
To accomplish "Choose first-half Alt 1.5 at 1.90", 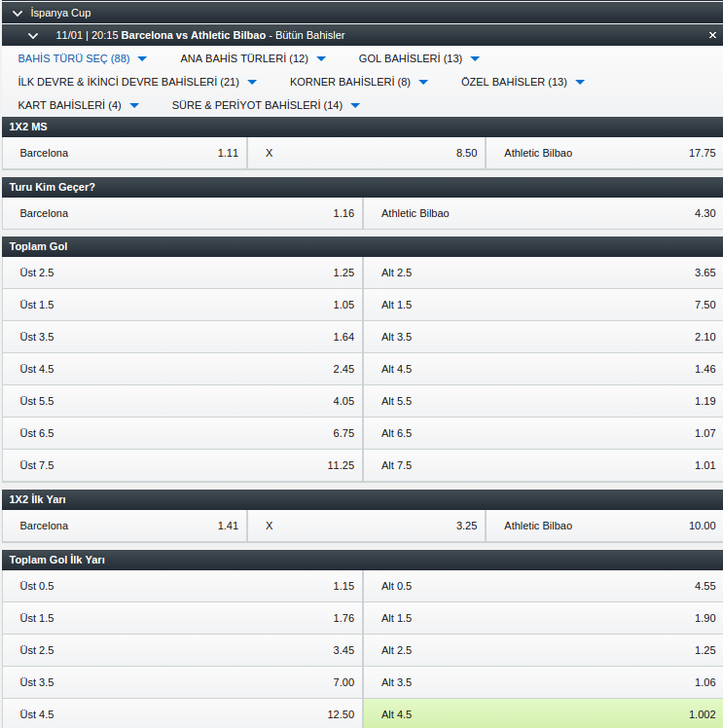I will (543, 618).
